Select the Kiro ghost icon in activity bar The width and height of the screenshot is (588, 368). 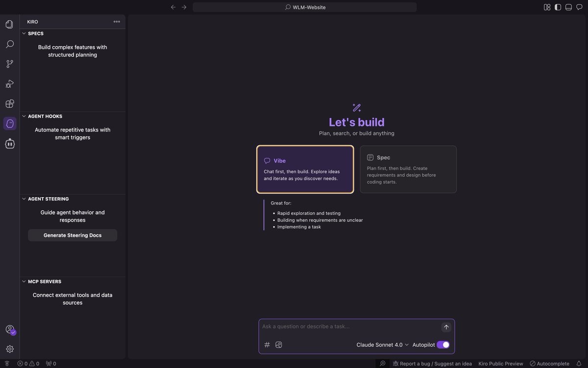[x=10, y=124]
